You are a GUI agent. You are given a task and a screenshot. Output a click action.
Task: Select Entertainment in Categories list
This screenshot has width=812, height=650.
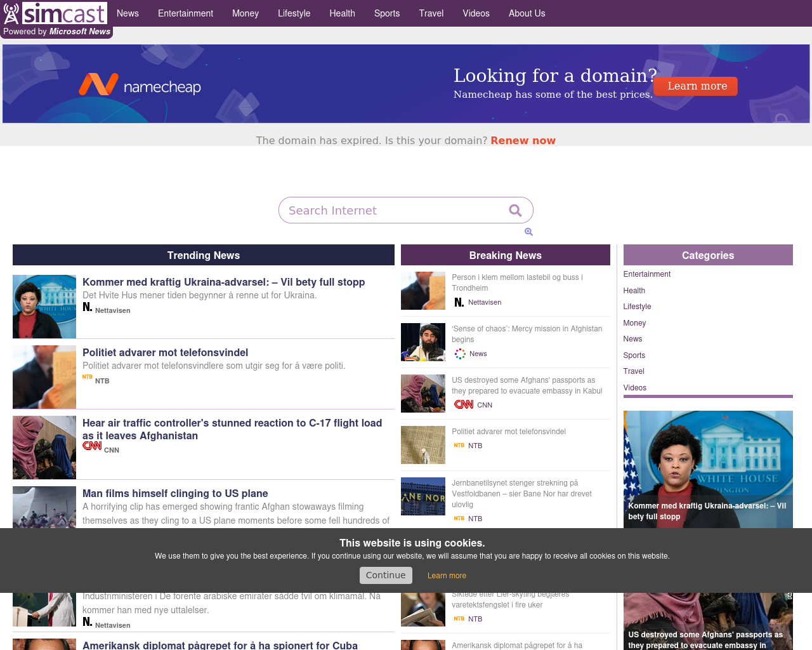(x=647, y=274)
